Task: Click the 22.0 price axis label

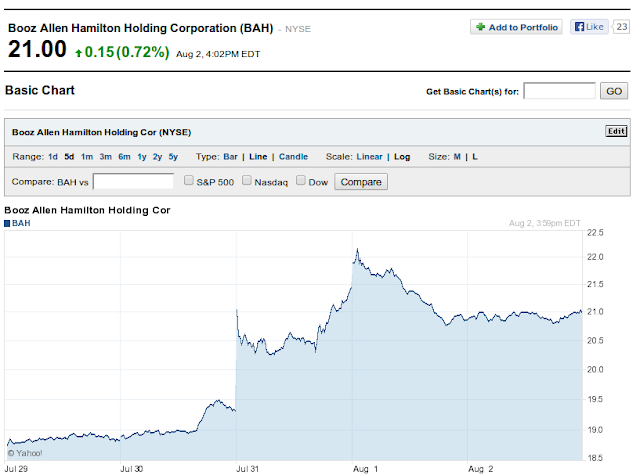Action: click(x=595, y=257)
